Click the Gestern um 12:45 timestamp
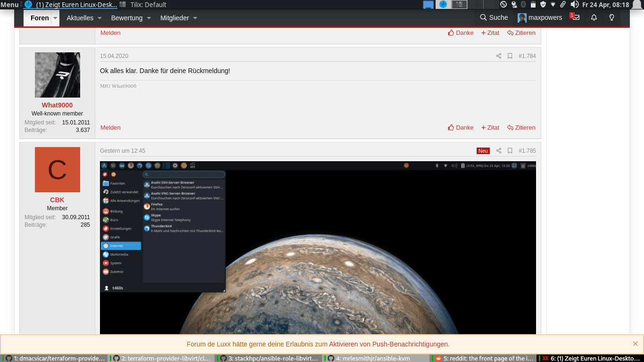The image size is (644, 362). point(123,151)
